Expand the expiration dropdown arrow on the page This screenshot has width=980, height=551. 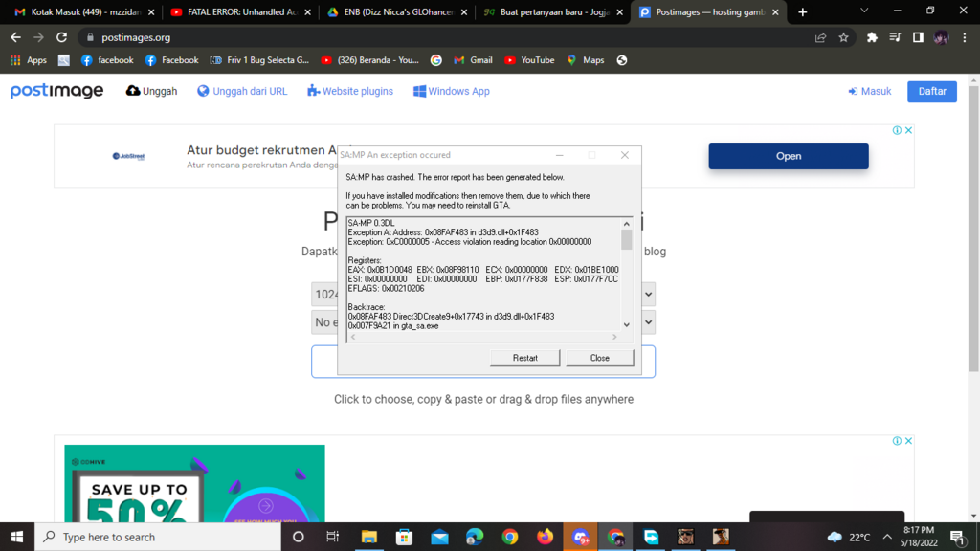coord(648,322)
